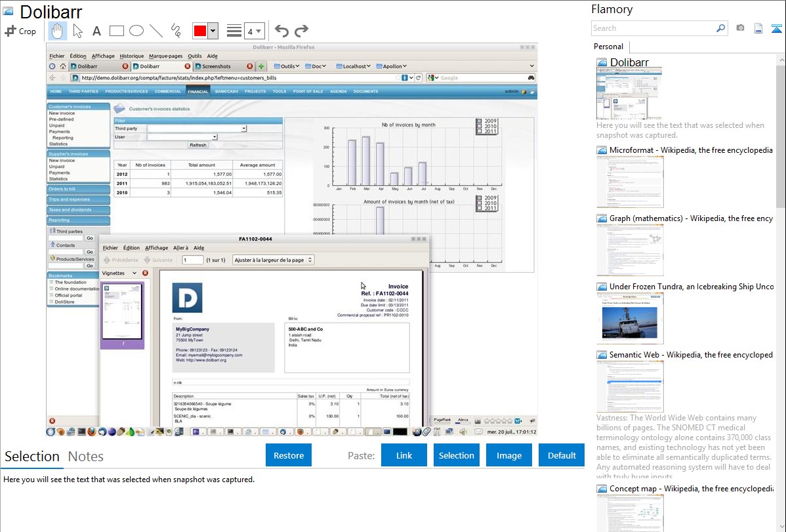Click the Dolibarr snapshot icon in the title
Screen dimensions: 786x532
[x=8, y=11]
